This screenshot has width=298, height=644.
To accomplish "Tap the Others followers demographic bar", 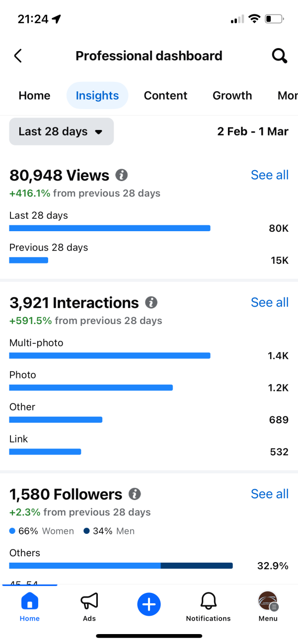I will coord(121,566).
